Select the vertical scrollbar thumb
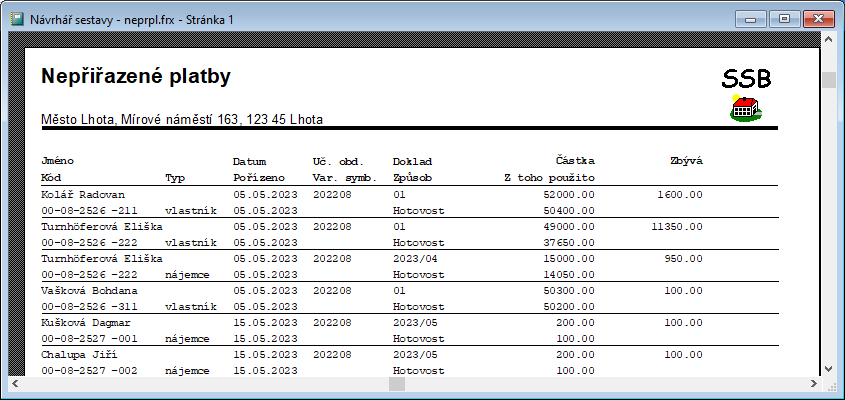 click(829, 80)
